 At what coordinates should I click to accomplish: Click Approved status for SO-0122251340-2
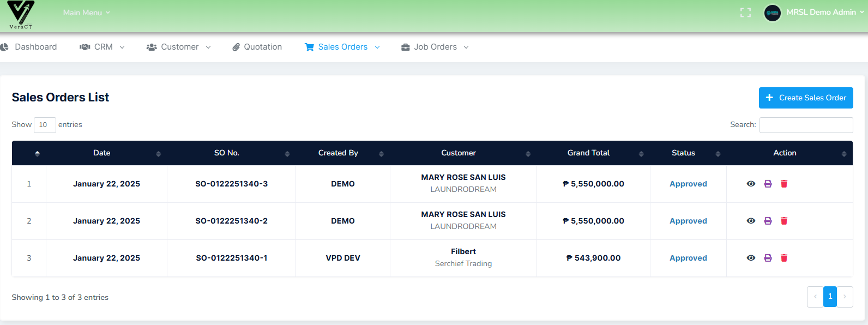(688, 221)
